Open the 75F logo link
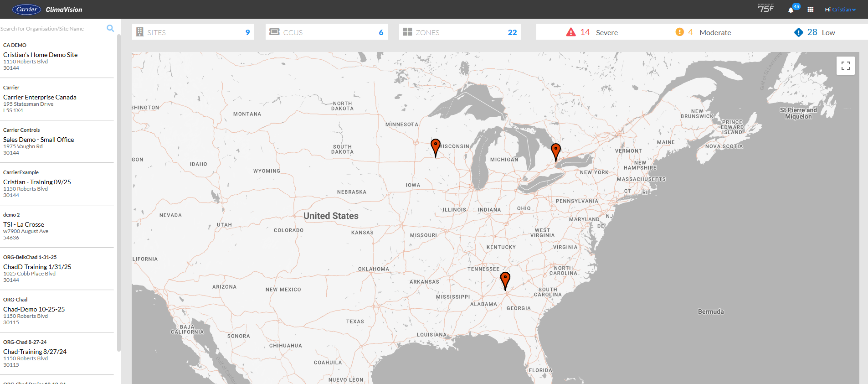The image size is (868, 384). point(766,8)
